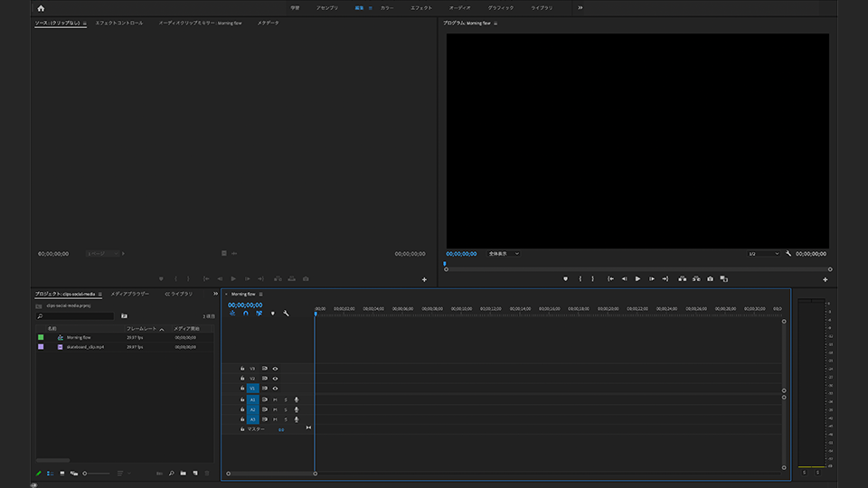Mute audio track A1
The image size is (868, 488).
(x=275, y=399)
